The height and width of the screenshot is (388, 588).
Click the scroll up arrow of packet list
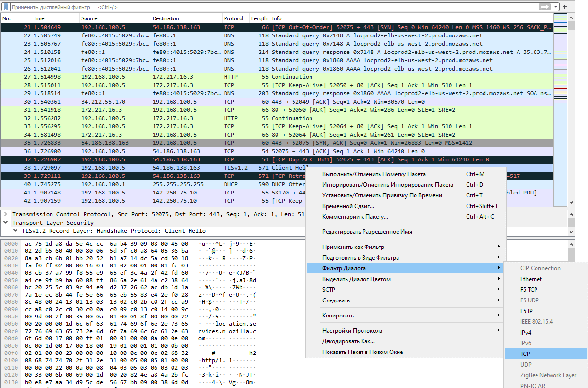[571, 18]
